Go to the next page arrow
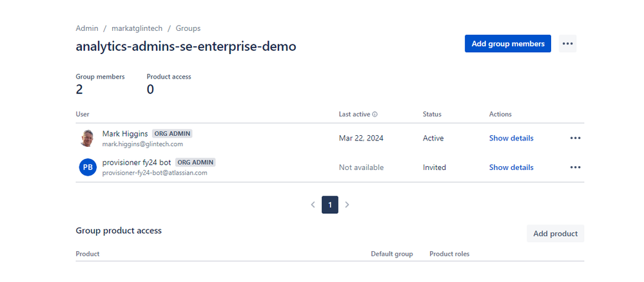 pyautogui.click(x=347, y=205)
